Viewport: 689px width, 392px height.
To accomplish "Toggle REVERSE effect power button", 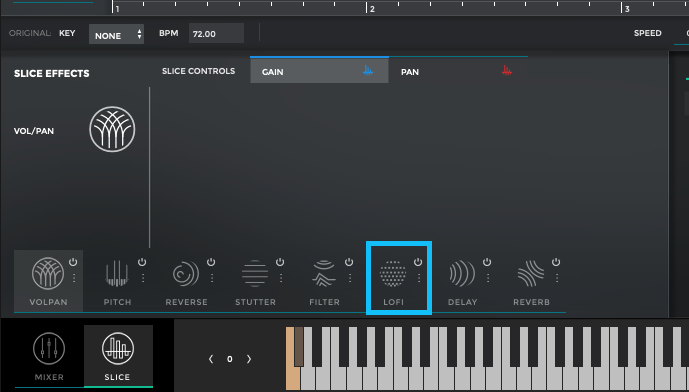I will 211,262.
